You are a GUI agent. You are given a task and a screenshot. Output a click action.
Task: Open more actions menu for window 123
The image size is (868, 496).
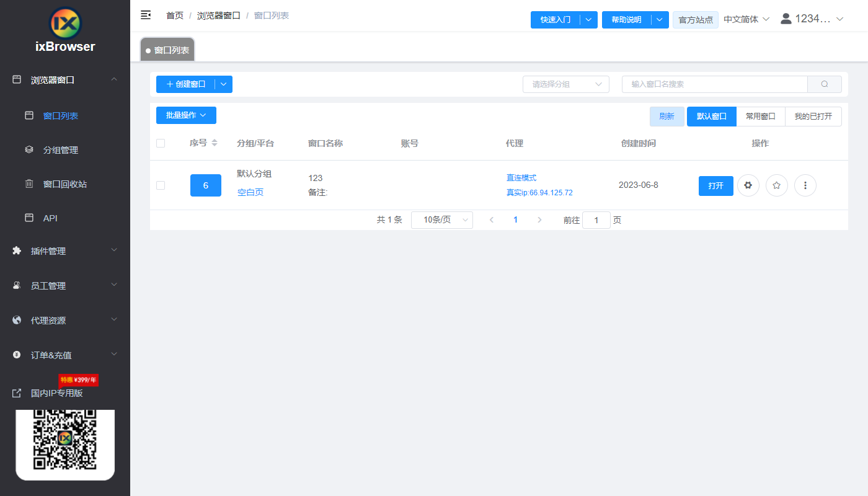(x=805, y=185)
